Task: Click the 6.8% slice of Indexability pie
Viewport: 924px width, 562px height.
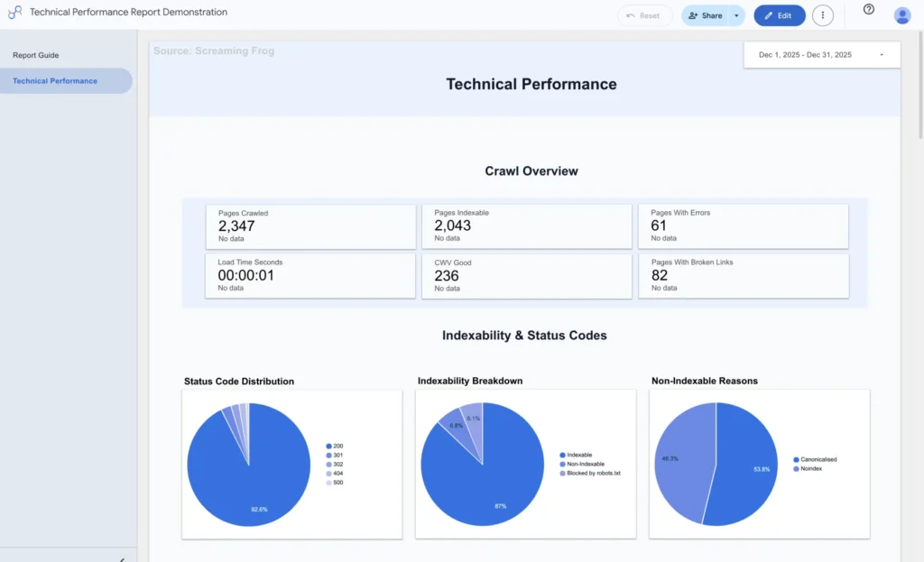Action: [458, 428]
